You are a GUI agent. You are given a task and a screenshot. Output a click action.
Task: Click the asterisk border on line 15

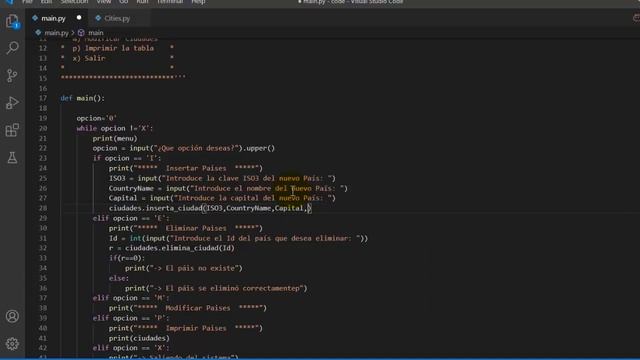(123, 78)
